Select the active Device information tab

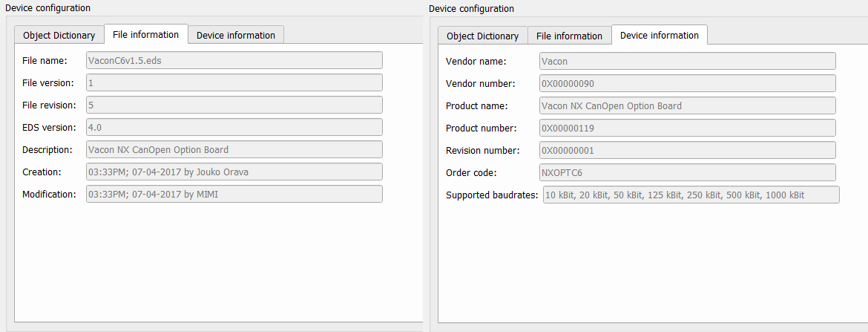pyautogui.click(x=659, y=36)
